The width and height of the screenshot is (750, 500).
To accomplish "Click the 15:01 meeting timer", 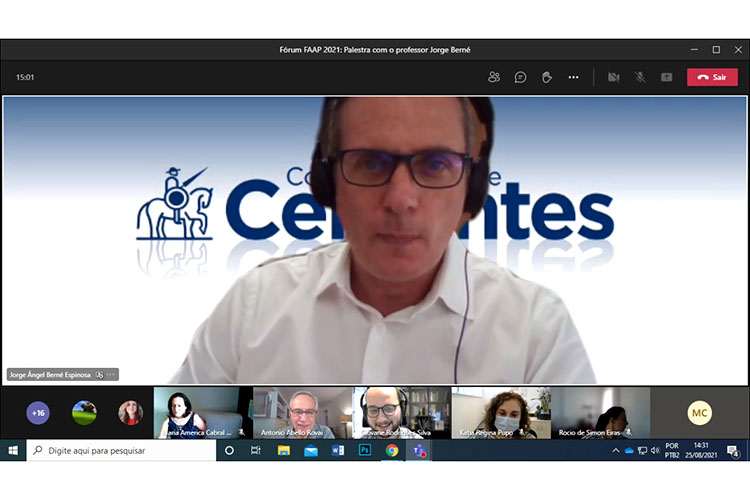I will point(25,77).
